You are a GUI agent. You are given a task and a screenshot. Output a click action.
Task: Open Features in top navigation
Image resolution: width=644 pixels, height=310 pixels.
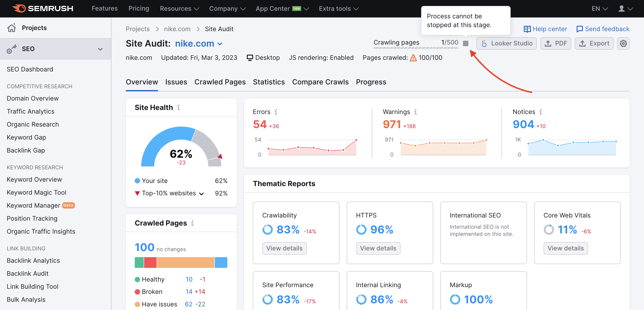coord(104,9)
